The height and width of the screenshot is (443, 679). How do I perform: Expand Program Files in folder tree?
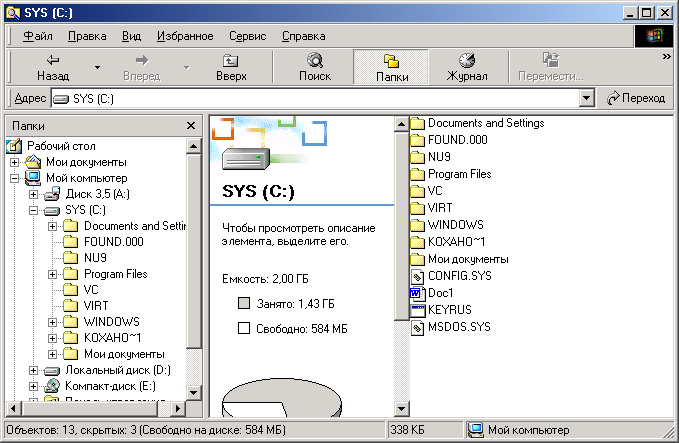pyautogui.click(x=52, y=275)
